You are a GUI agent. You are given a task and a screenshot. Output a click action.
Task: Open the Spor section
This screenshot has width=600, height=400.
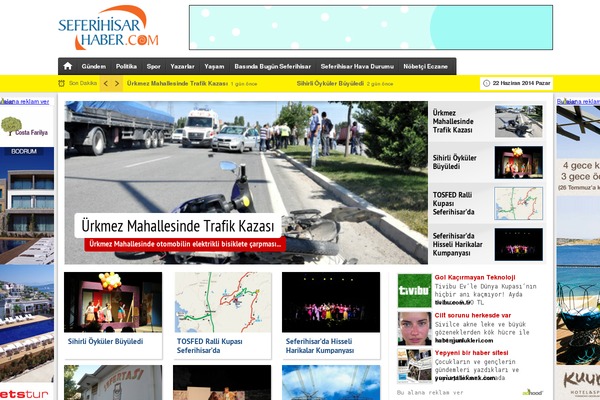(153, 66)
